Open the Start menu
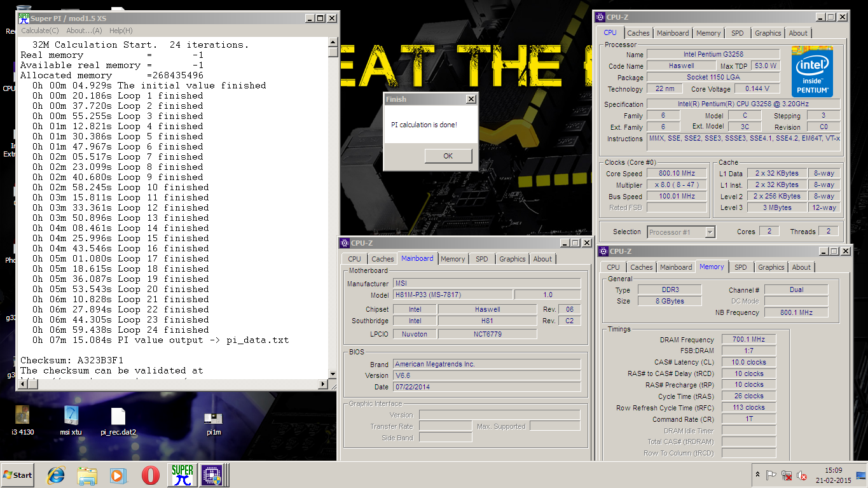Image resolution: width=868 pixels, height=488 pixels. click(x=18, y=475)
